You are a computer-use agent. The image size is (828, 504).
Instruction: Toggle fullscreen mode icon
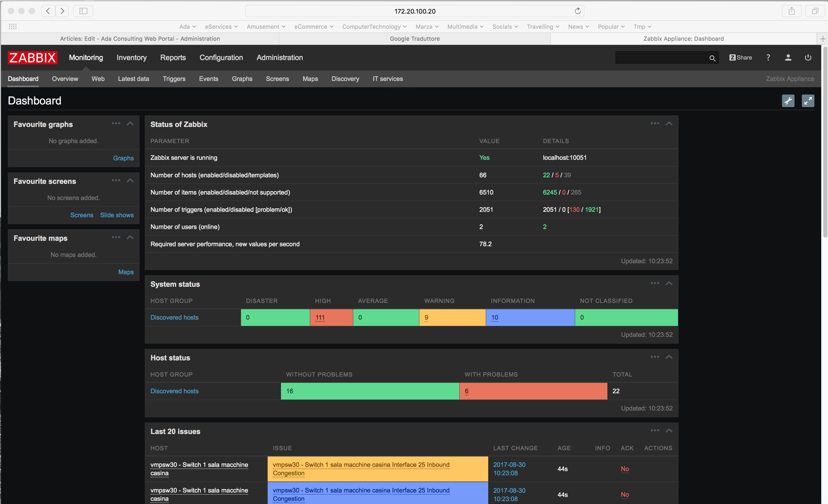[x=808, y=101]
